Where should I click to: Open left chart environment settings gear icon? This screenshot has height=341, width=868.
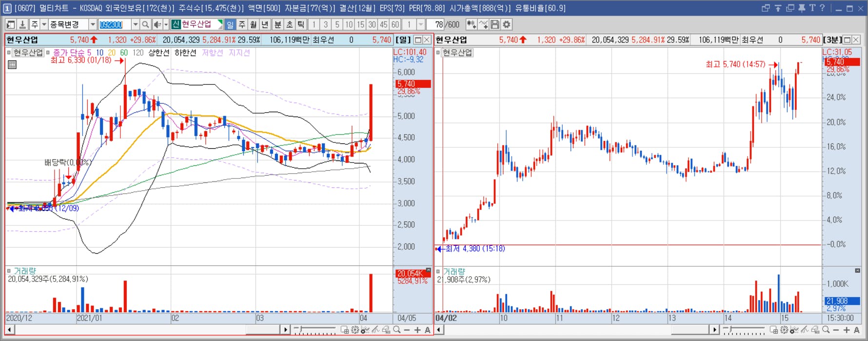(x=355, y=330)
